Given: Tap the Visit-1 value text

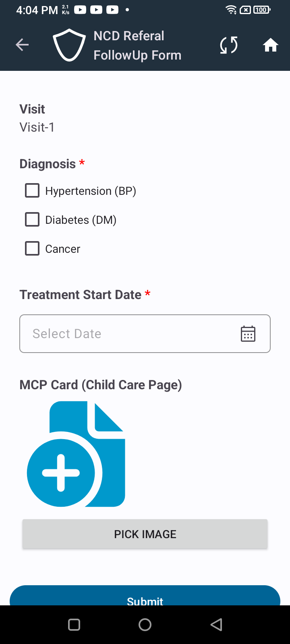Looking at the screenshot, I should (37, 127).
